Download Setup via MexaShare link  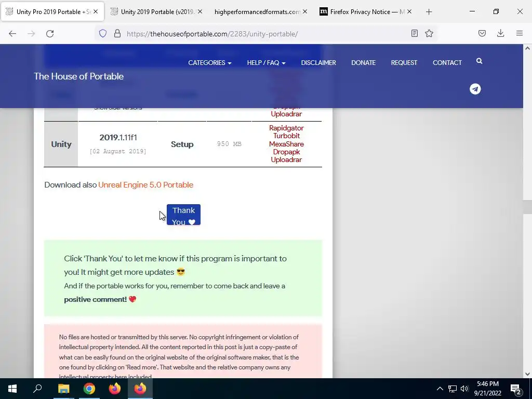pos(286,144)
